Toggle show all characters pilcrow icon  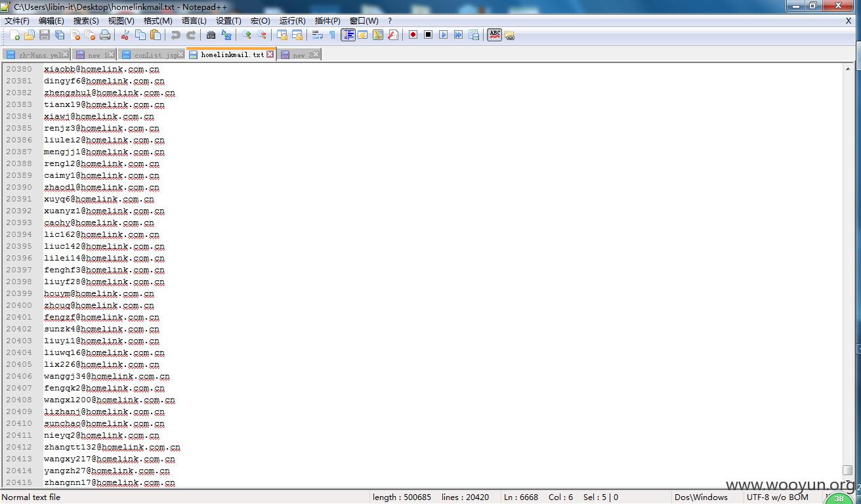(332, 35)
